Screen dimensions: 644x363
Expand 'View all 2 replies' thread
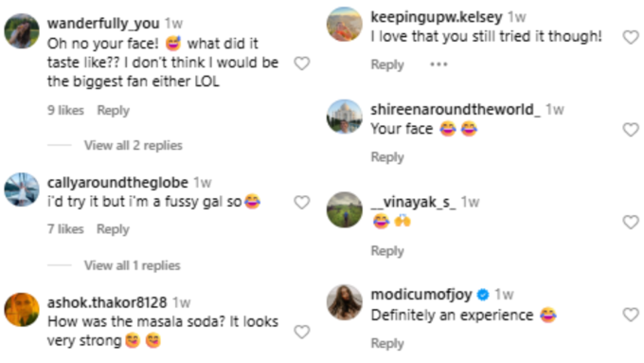134,146
